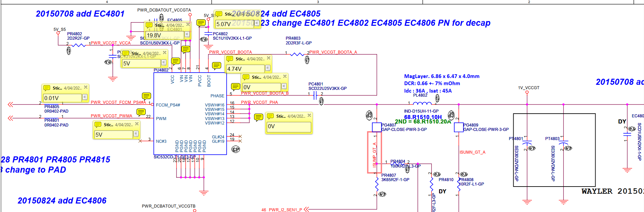Click the 5.07V note text field
Screen dimensions: 644x212
click(x=235, y=24)
